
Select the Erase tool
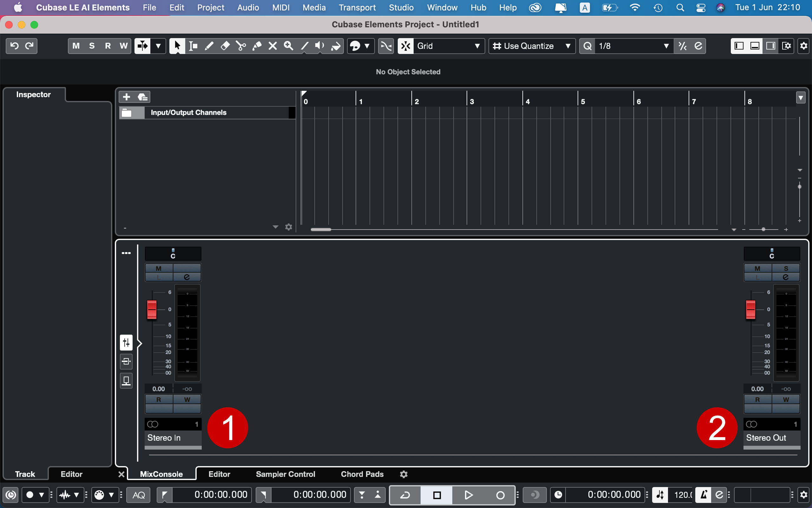tap(225, 46)
